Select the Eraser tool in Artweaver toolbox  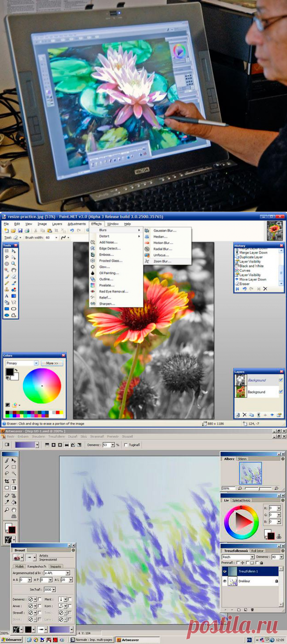click(x=7, y=495)
